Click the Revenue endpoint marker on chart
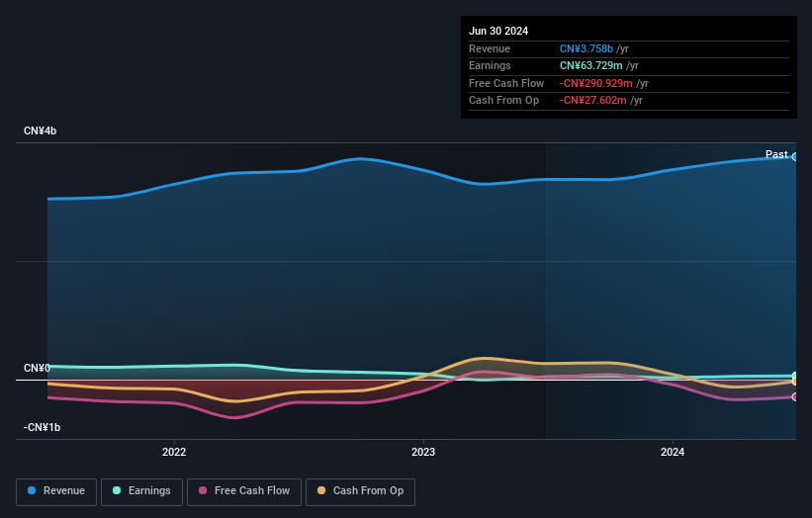 tap(795, 157)
